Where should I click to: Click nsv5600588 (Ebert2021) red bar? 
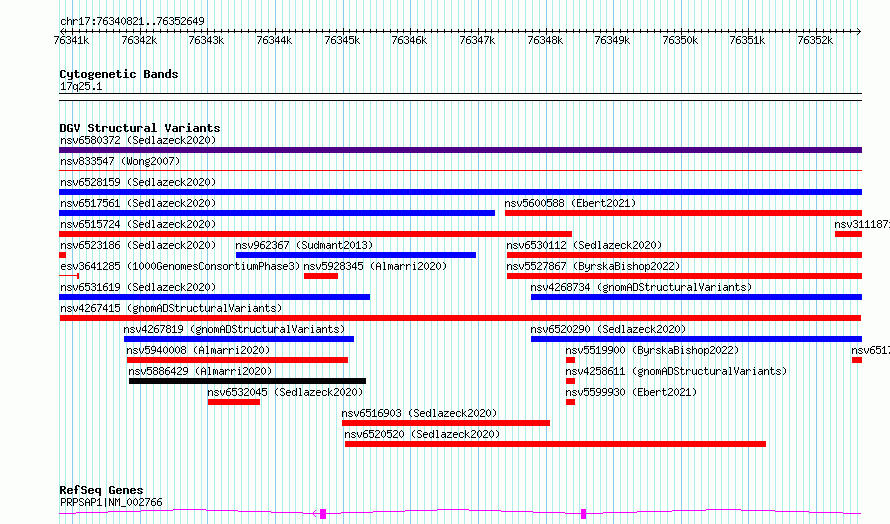coord(683,213)
